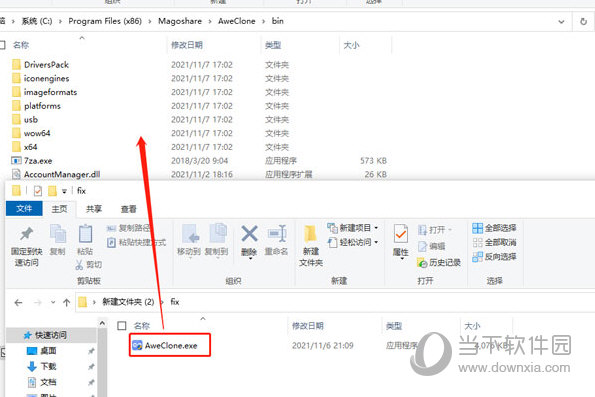Toggle the select-all checkbox in the bin window
Screen dimensions: 595x397
2,45
